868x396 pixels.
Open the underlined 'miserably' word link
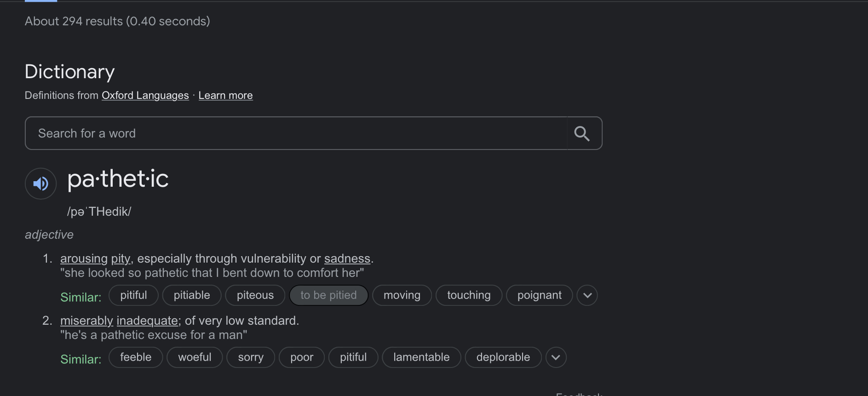86,321
